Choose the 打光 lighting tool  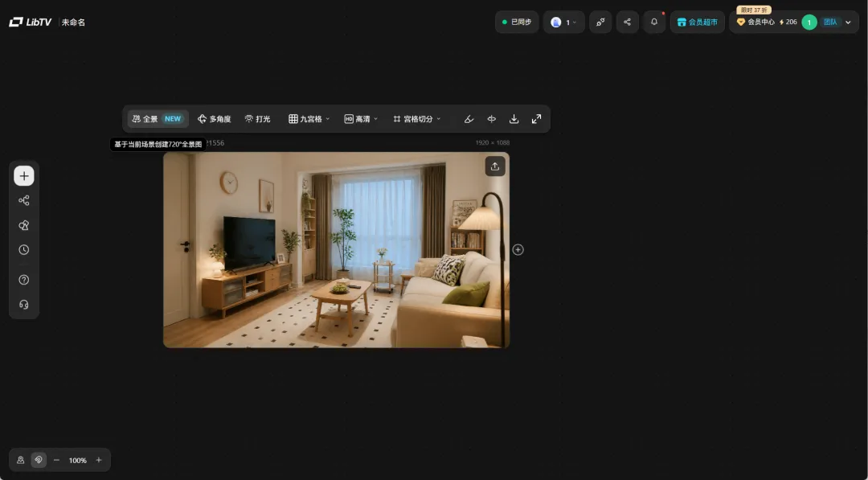pos(257,119)
